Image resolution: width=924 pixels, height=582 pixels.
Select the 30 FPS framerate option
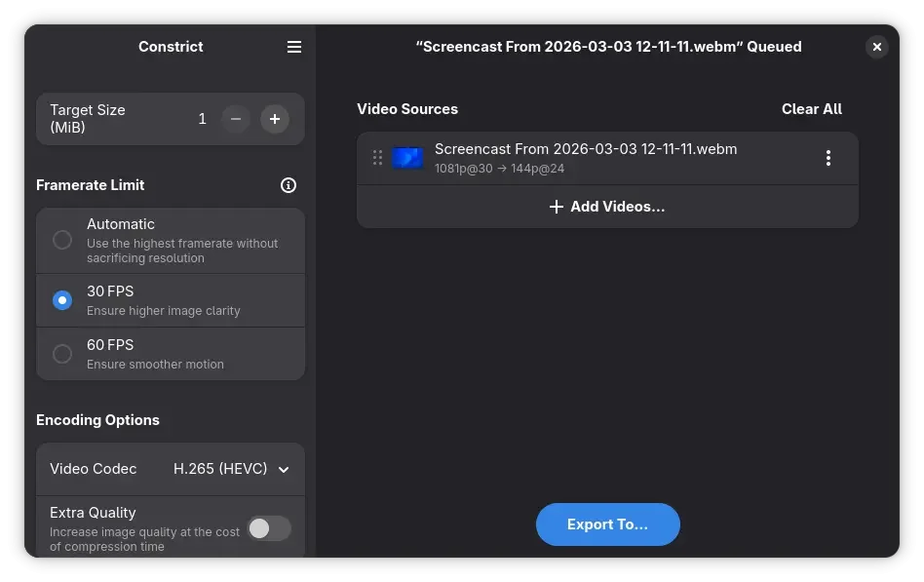click(x=171, y=300)
